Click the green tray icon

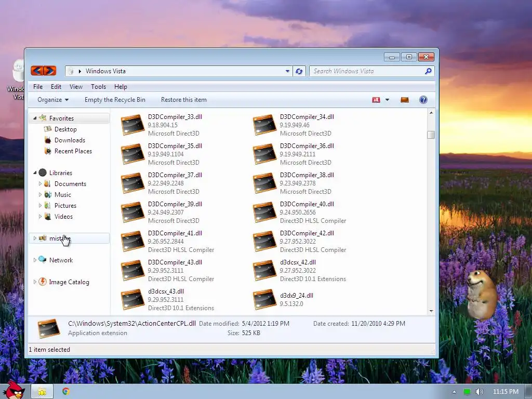click(x=467, y=392)
